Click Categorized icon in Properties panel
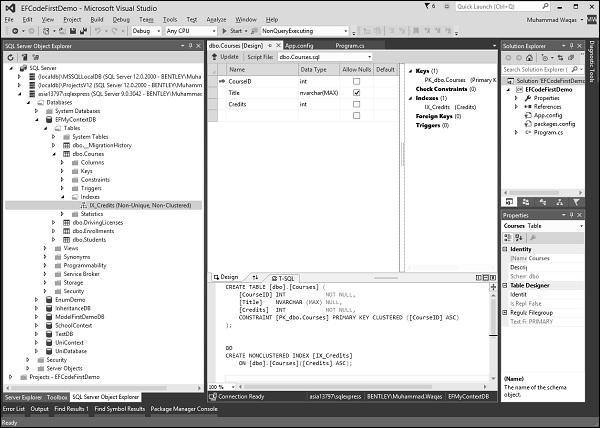The width and height of the screenshot is (600, 428). [508, 237]
